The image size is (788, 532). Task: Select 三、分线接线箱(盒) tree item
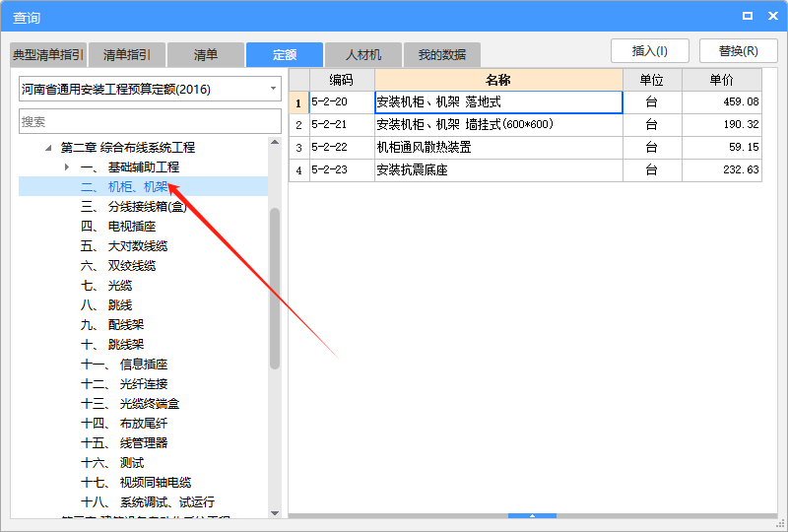(x=134, y=206)
